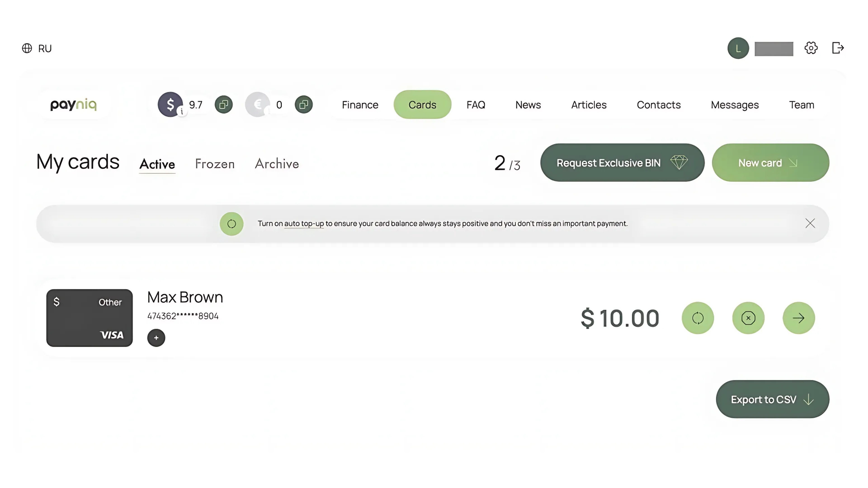The image size is (868, 488).
Task: Click the settings gear icon
Action: pyautogui.click(x=811, y=48)
